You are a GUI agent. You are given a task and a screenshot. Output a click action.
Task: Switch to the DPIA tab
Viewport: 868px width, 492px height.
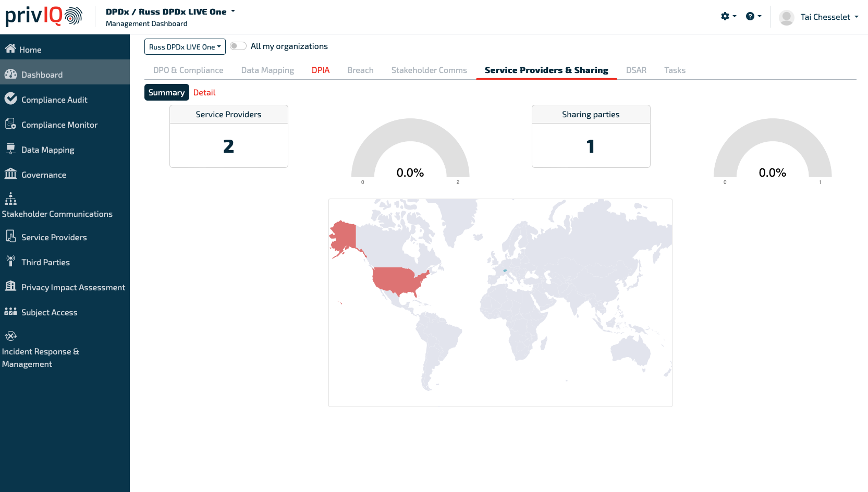click(320, 70)
